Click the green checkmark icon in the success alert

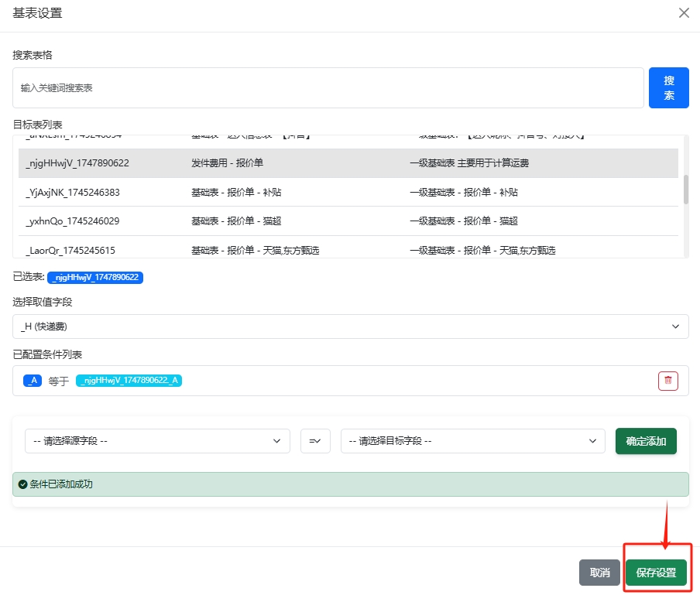tap(22, 484)
